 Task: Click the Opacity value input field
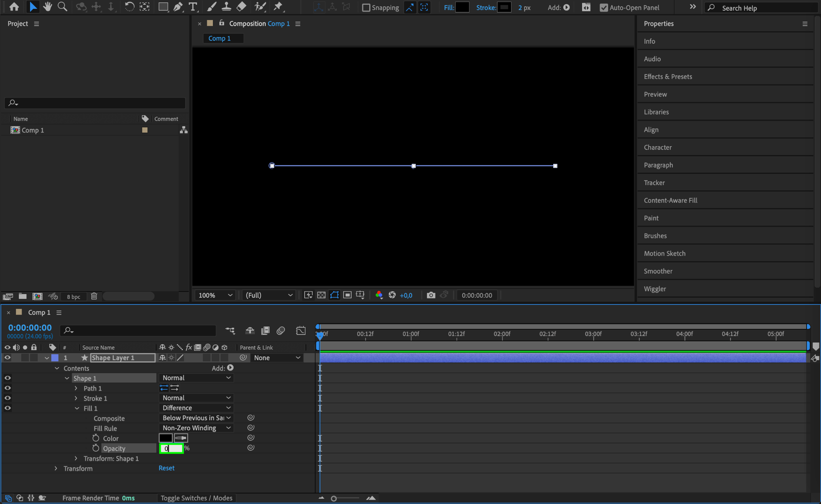coord(172,448)
